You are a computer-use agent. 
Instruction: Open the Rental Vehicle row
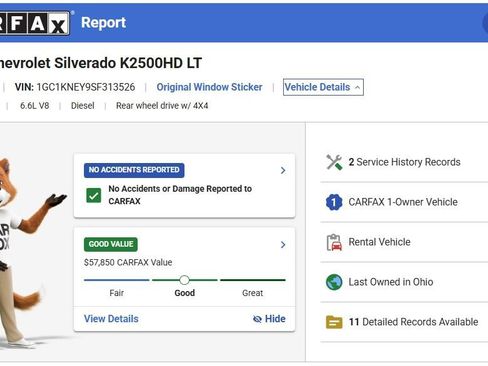(404, 242)
